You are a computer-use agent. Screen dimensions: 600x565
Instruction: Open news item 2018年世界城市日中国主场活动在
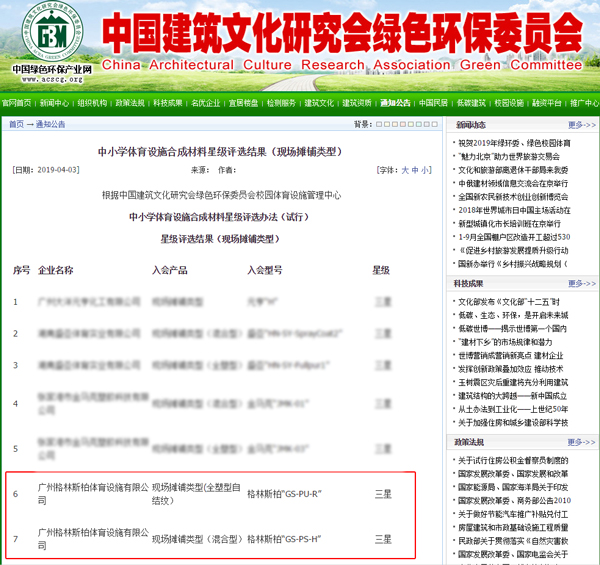tap(514, 210)
